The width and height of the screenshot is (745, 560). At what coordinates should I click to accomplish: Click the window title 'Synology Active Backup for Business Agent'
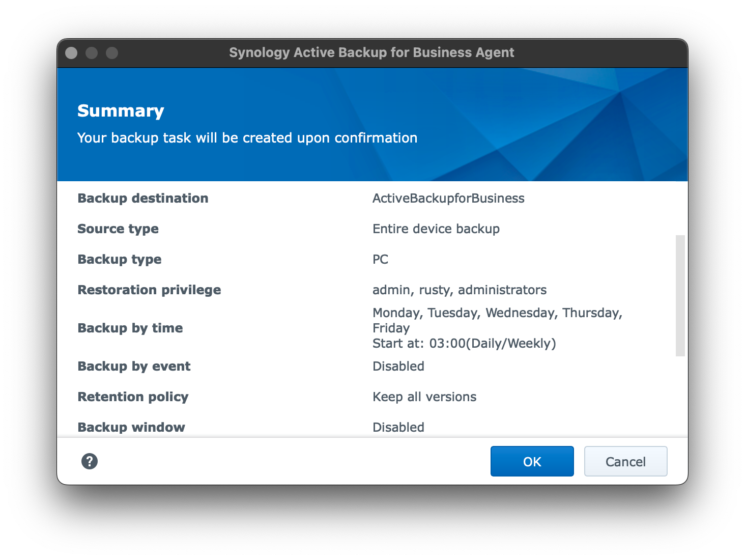[371, 52]
